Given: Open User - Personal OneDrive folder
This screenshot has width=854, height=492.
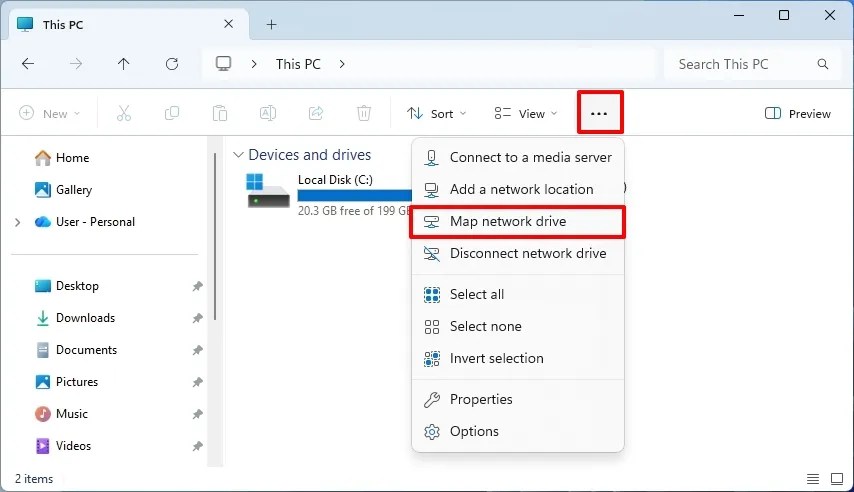Looking at the screenshot, I should (95, 222).
